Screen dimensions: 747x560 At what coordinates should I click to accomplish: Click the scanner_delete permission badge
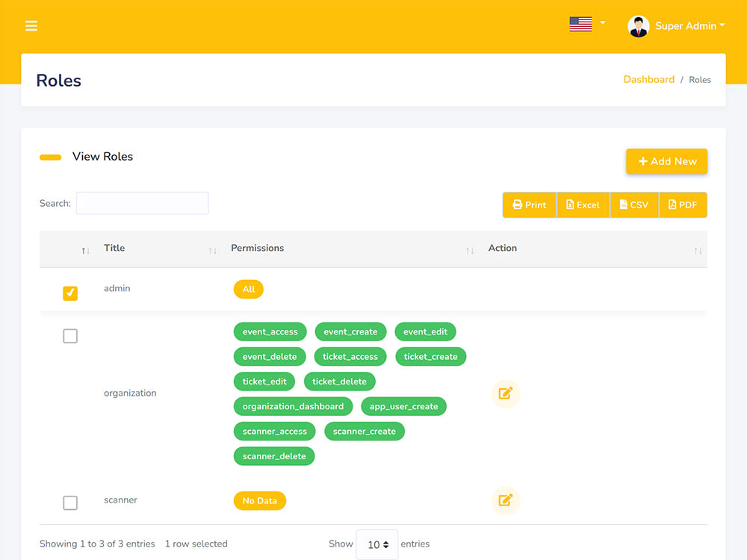[x=274, y=456]
